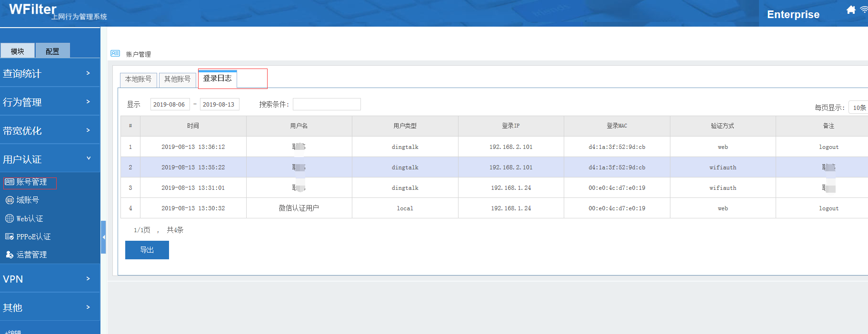The height and width of the screenshot is (334, 868).
Task: Click the 运营管理 user icon
Action: click(10, 255)
